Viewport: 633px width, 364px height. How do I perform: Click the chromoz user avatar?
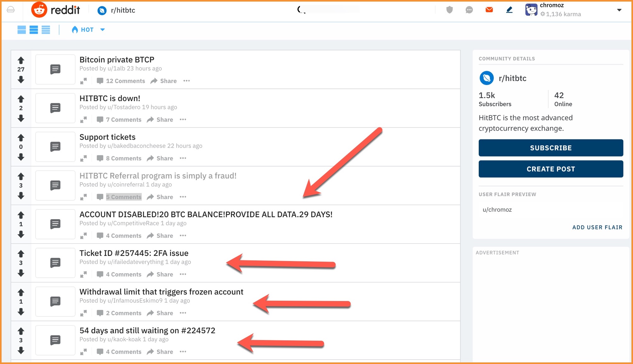pos(531,10)
